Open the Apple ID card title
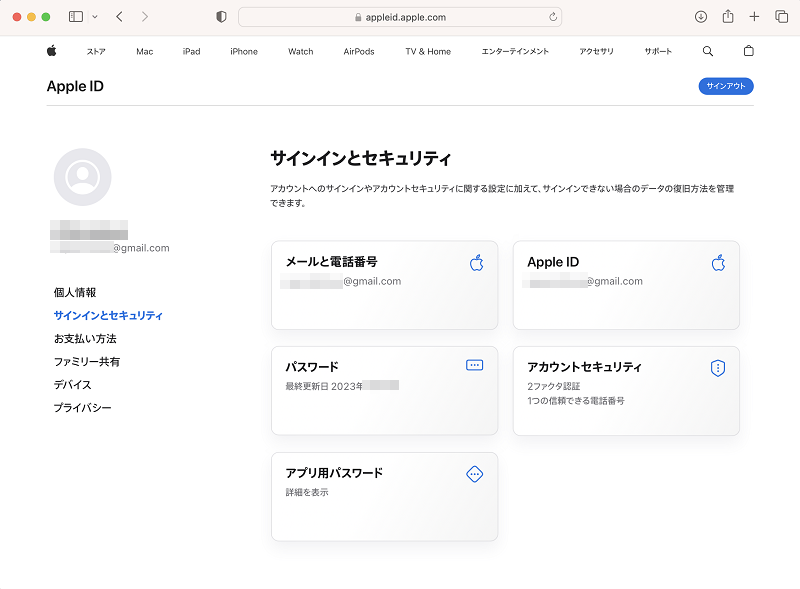 [x=553, y=262]
